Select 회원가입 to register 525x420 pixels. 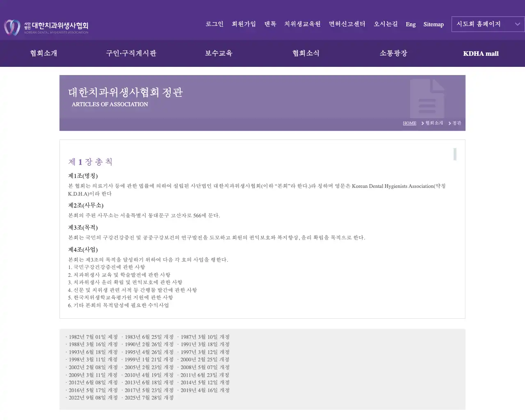pos(244,24)
